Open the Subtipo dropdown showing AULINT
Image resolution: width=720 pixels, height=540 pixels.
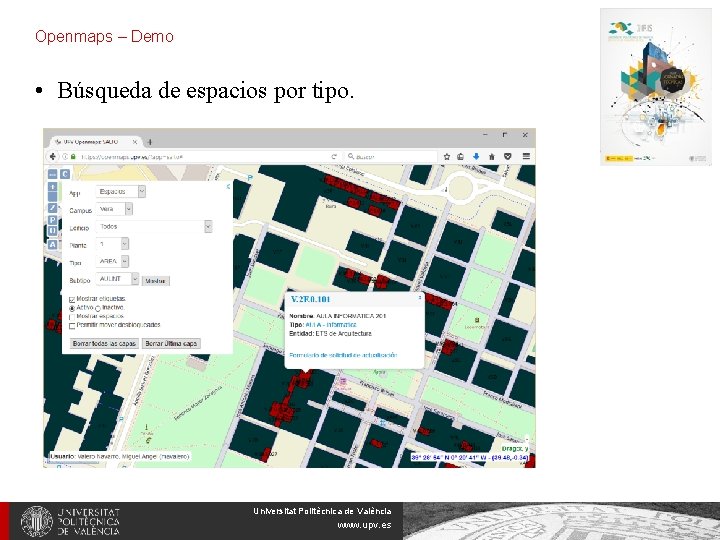point(117,279)
